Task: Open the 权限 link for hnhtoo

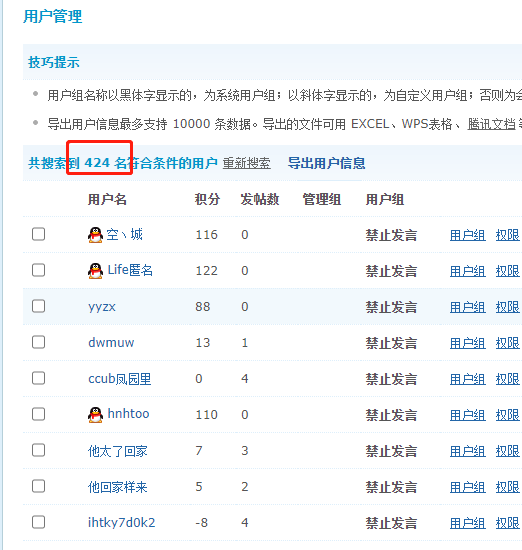Action: point(507,415)
